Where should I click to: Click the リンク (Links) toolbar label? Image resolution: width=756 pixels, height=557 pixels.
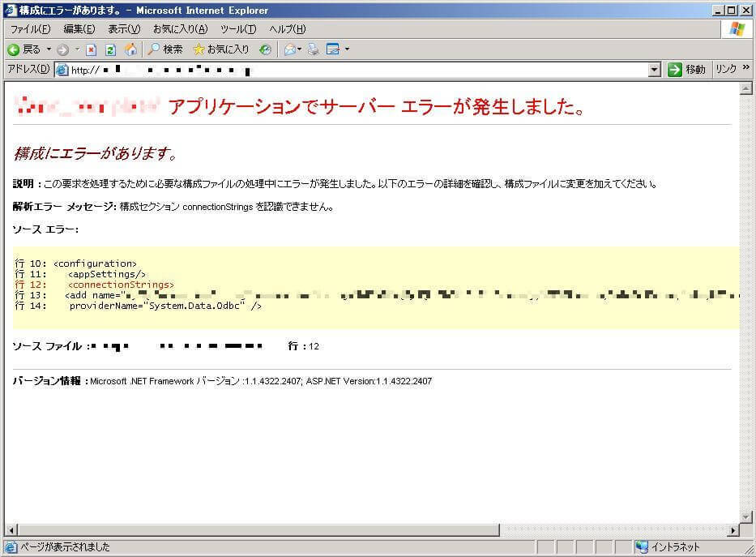pos(724,70)
